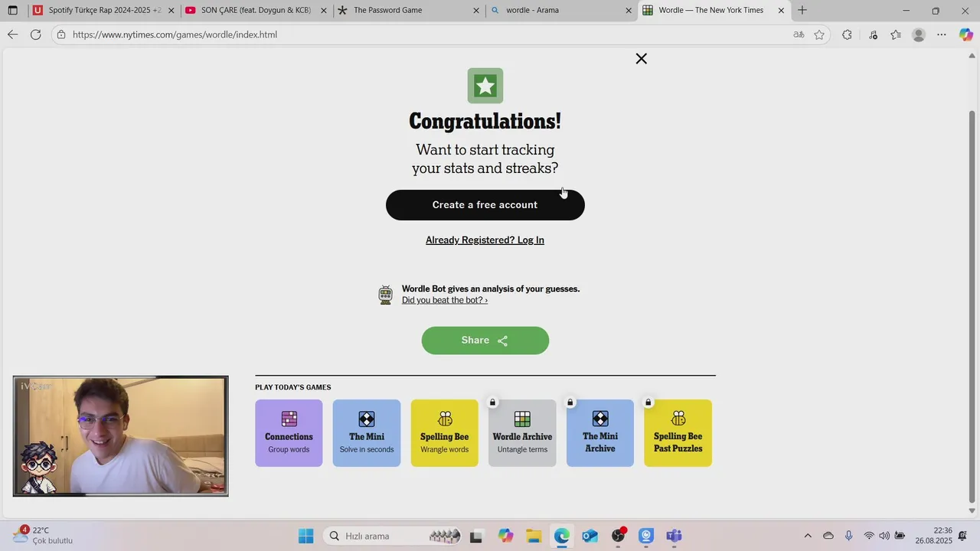Expand the hidden system tray icons
The height and width of the screenshot is (551, 980).
coord(808,536)
